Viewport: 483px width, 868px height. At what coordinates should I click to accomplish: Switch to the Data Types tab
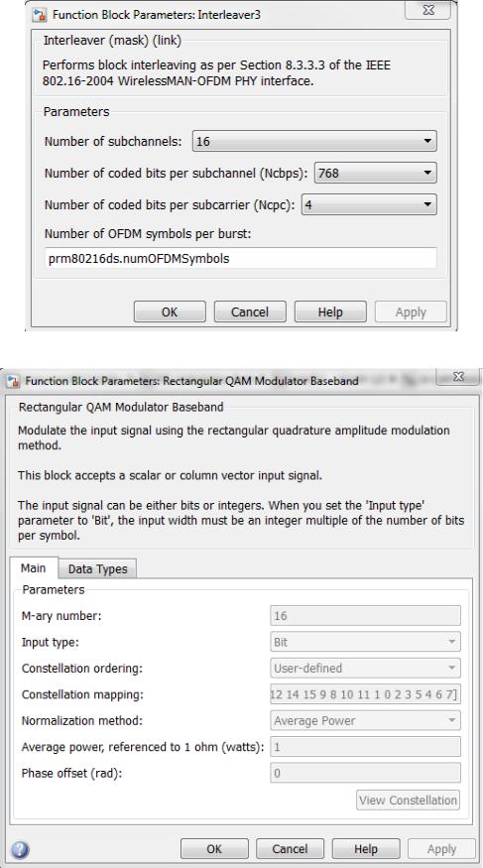(97, 569)
